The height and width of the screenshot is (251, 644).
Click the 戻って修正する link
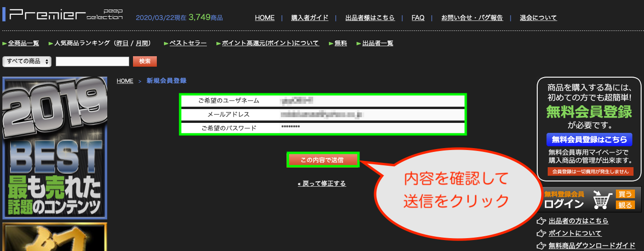322,183
